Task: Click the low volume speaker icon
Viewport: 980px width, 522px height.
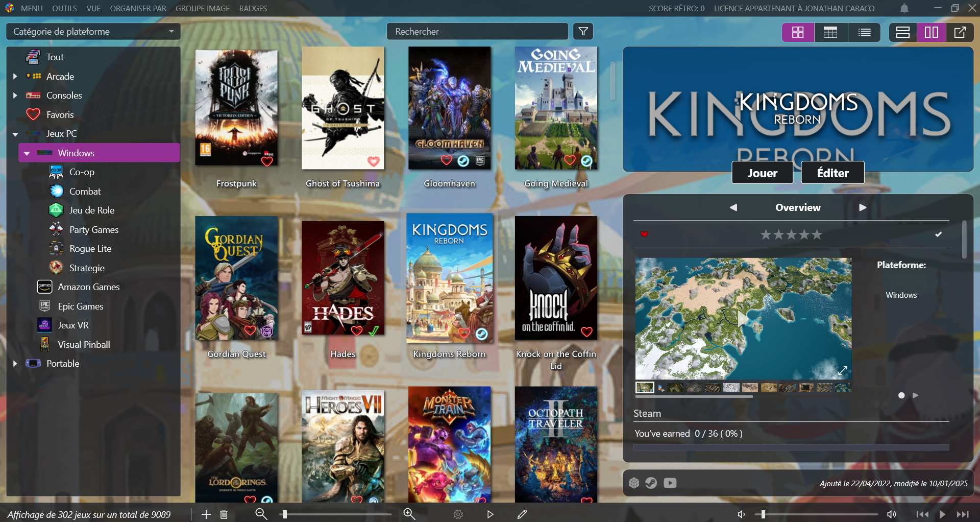Action: coord(741,514)
